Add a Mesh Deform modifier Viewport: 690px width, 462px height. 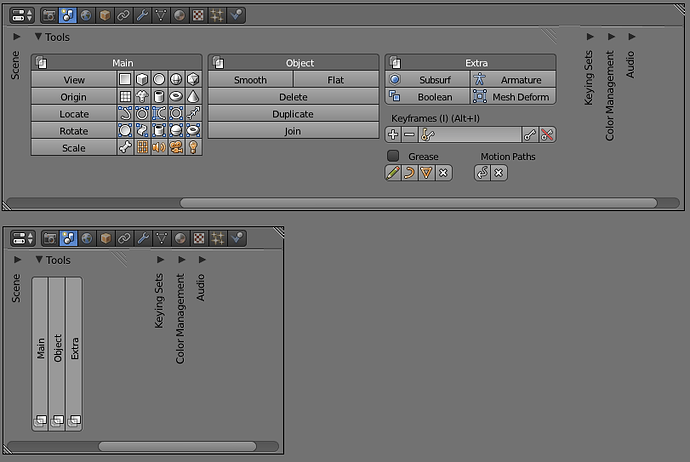[x=513, y=96]
